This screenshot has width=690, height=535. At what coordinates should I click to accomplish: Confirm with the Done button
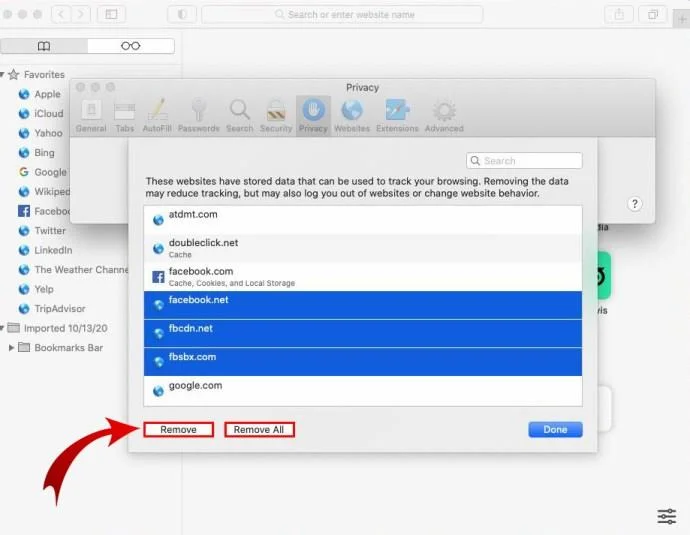point(555,429)
